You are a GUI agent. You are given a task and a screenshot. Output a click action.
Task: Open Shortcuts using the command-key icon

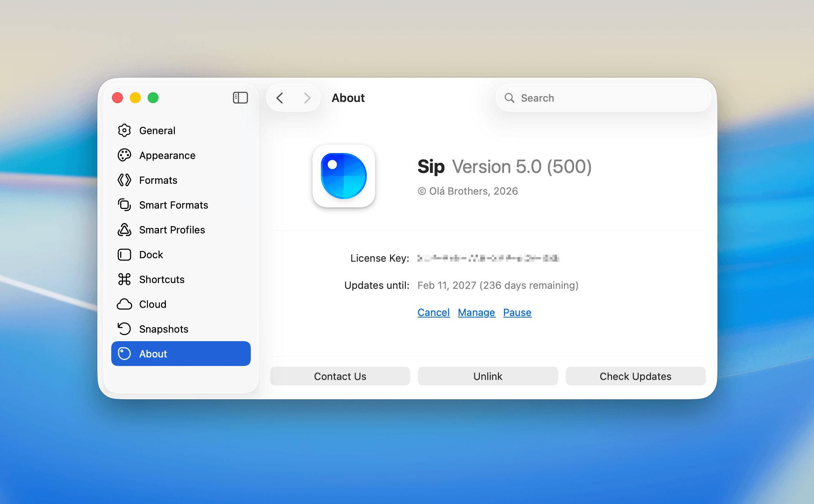[x=124, y=280]
